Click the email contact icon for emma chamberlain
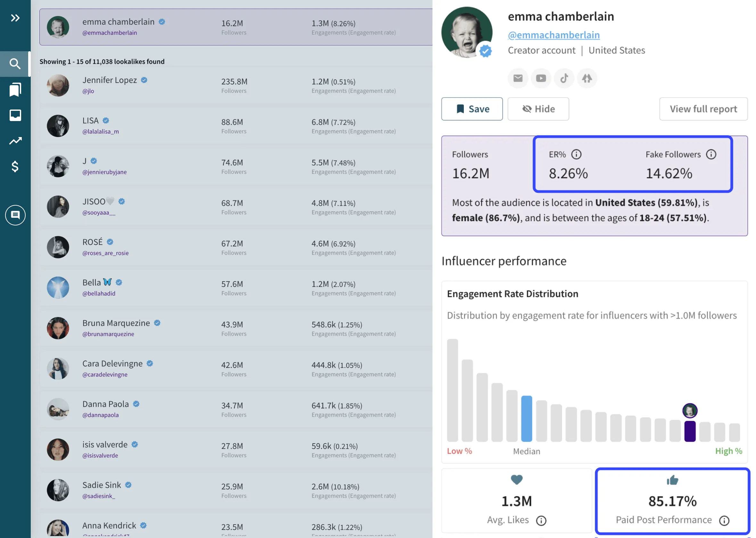 (518, 78)
